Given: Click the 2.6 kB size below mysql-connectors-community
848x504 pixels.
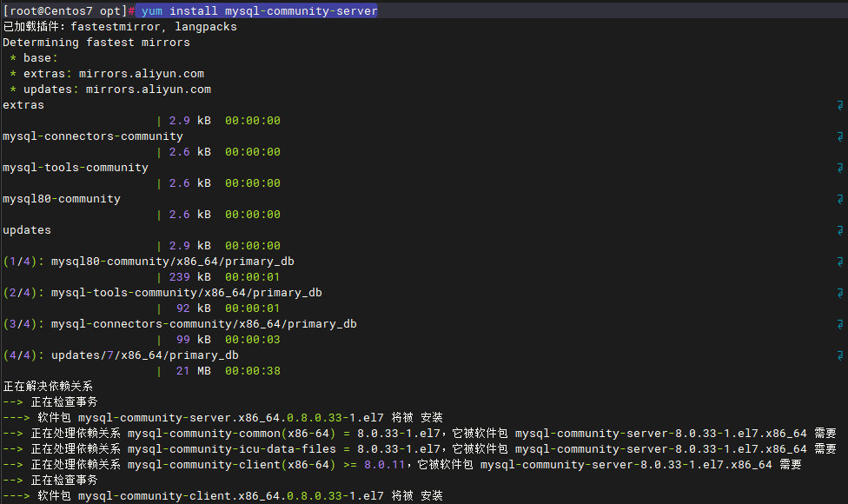Looking at the screenshot, I should pos(189,152).
